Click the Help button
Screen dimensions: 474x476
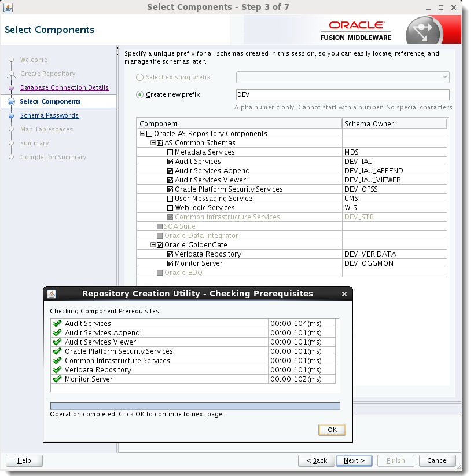tap(24, 460)
